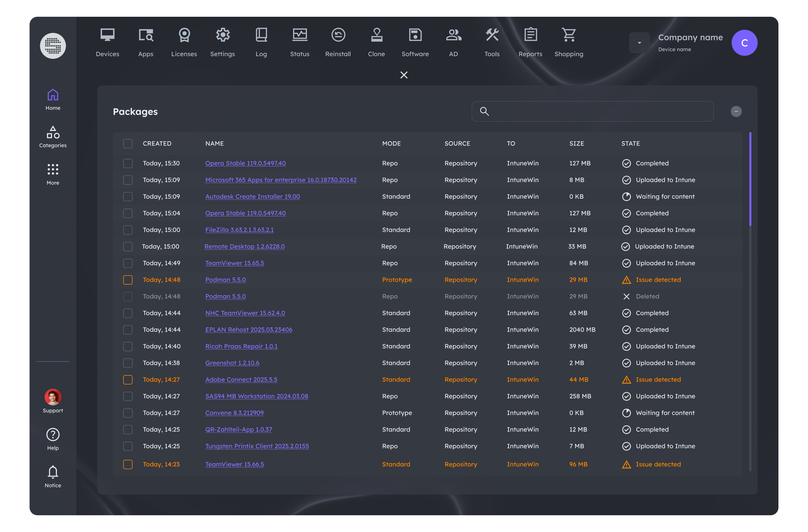Open QR-Zahlteil-App 1.0.37 link
Viewport: 808px width, 532px height.
pos(238,430)
